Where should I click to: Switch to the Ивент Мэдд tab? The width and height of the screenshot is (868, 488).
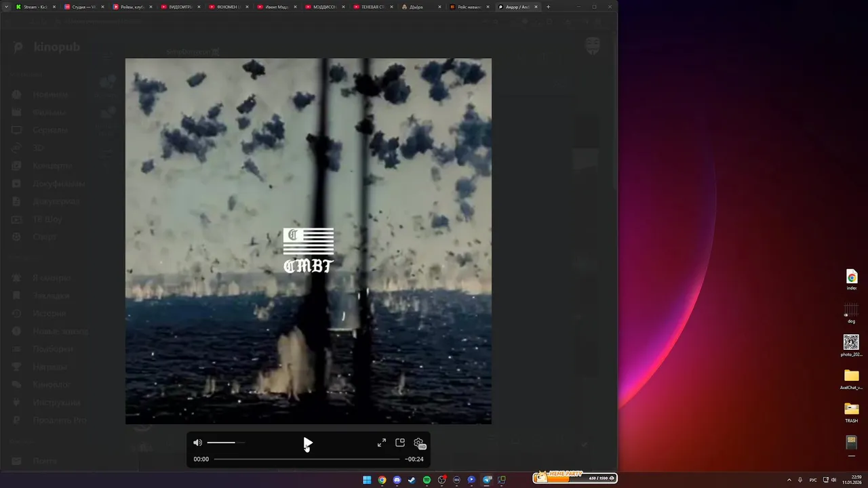click(x=277, y=7)
